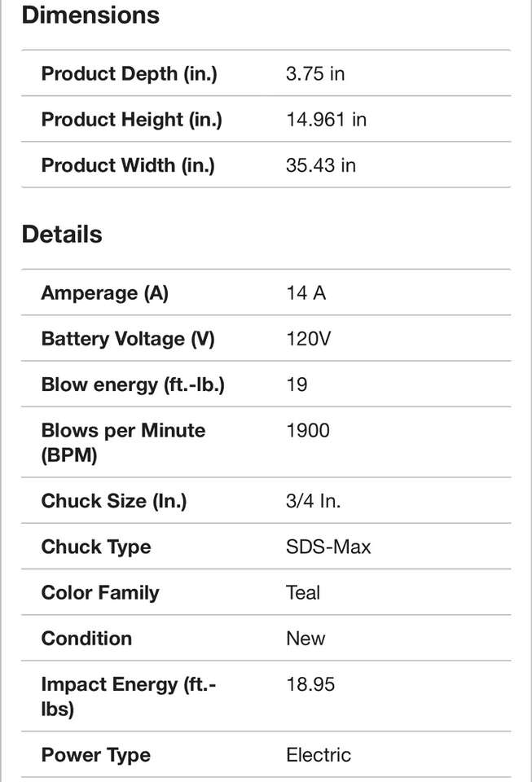532x782 pixels.
Task: Click the Teal color family value
Action: pos(303,592)
